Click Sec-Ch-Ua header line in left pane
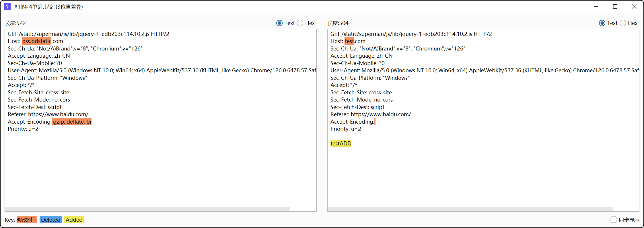Screen dimensions: 644x228 [75, 48]
